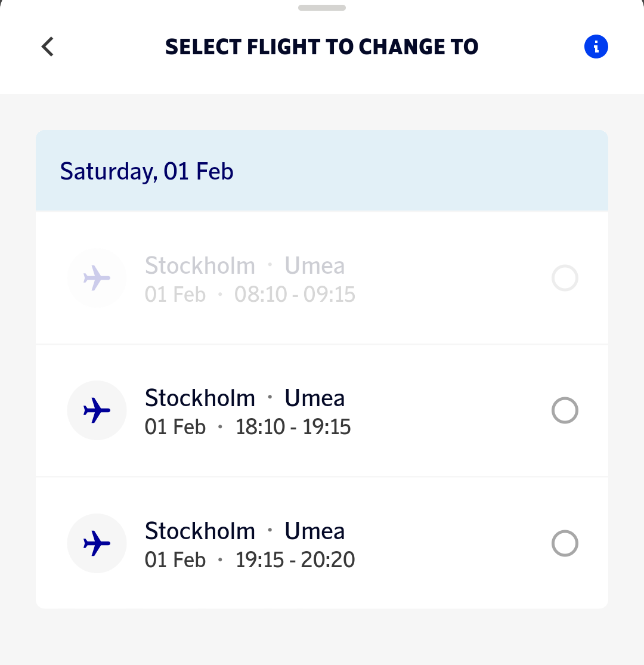The height and width of the screenshot is (665, 644).
Task: Click the plane icon for 19:15 flight
Action: point(97,543)
